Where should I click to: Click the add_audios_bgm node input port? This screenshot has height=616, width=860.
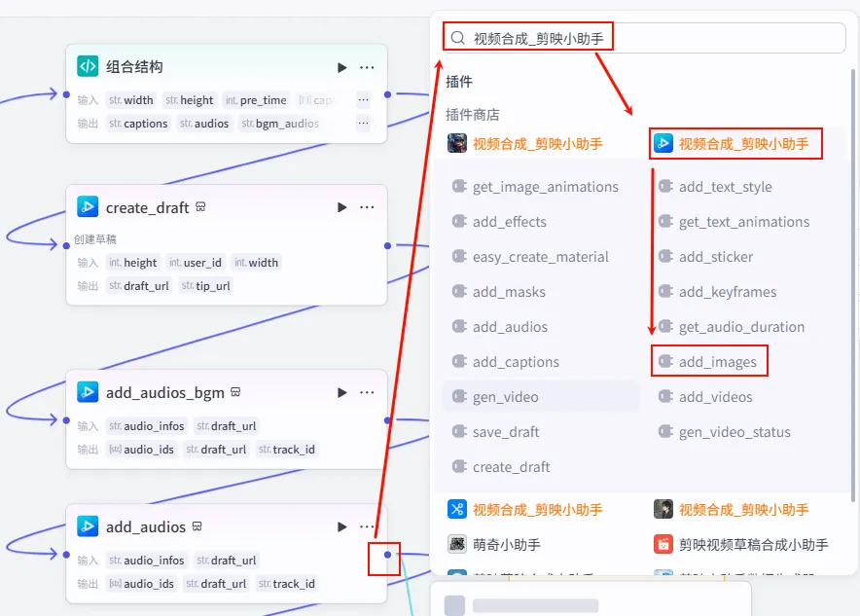click(66, 420)
